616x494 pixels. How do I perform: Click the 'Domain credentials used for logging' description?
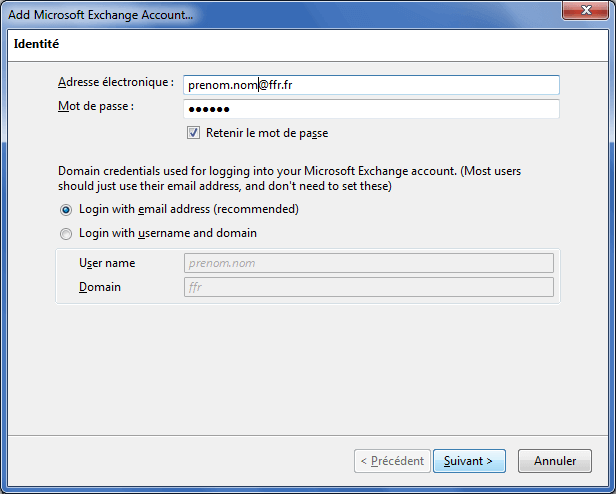290,178
